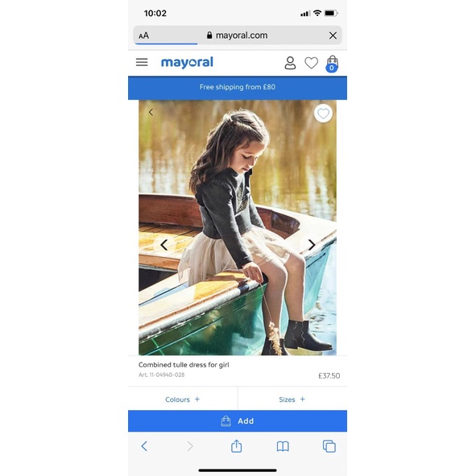476x476 pixels.
Task: Tap the mayoral.com address bar
Action: pyautogui.click(x=238, y=35)
